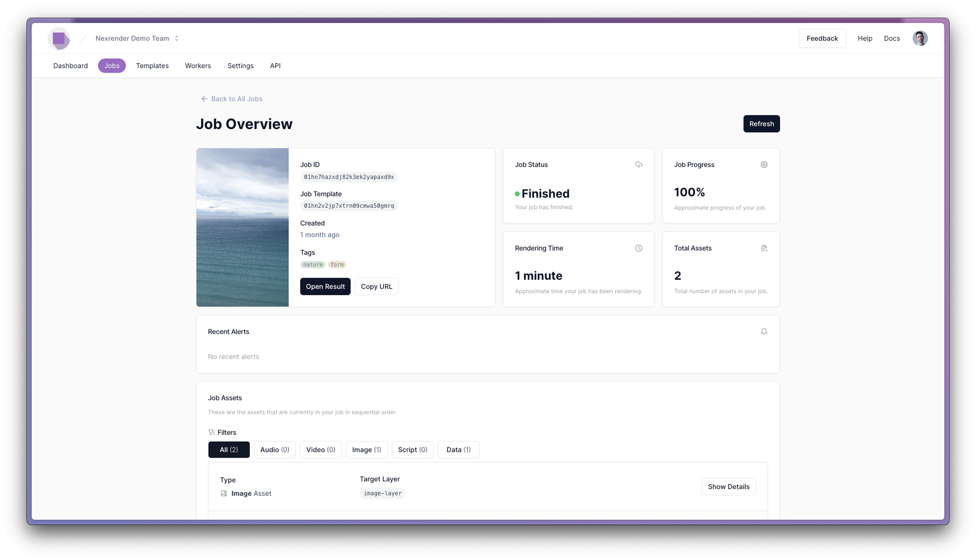Toggle the Data (1) filter
This screenshot has height=560, width=976.
[458, 450]
